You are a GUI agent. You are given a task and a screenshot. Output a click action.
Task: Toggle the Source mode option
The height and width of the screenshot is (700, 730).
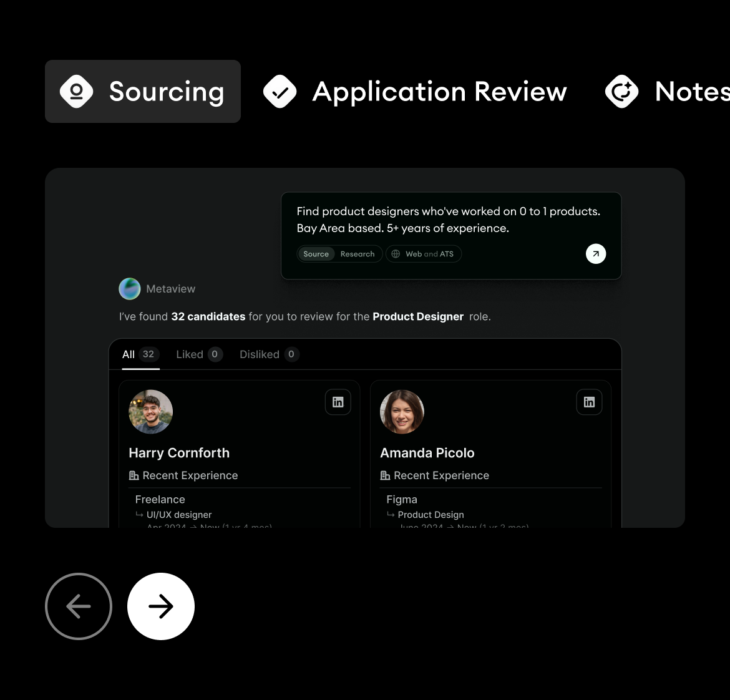(316, 254)
